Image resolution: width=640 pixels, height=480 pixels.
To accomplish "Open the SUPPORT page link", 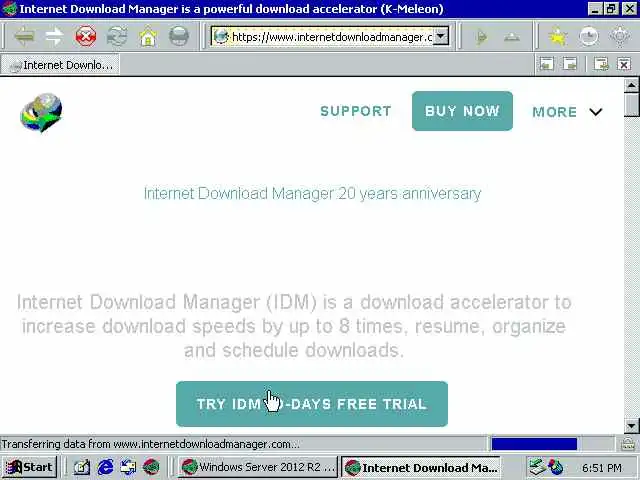I will pyautogui.click(x=356, y=111).
